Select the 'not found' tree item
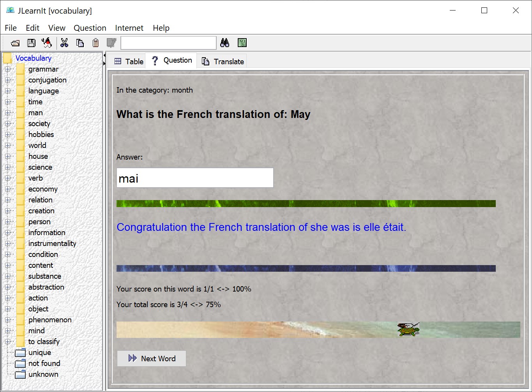The height and width of the screenshot is (392, 532). pos(44,364)
